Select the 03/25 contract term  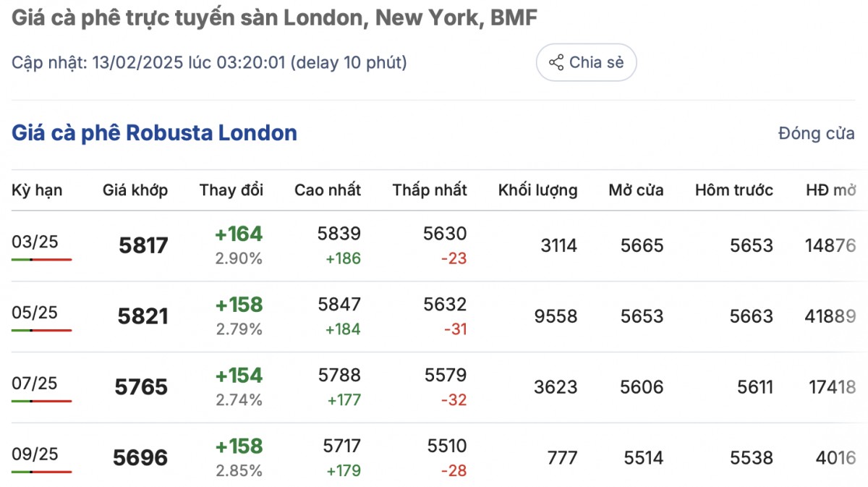coord(35,242)
